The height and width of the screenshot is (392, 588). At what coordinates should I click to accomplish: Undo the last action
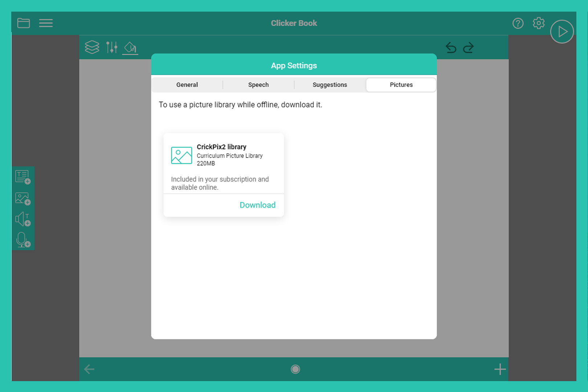(x=451, y=48)
